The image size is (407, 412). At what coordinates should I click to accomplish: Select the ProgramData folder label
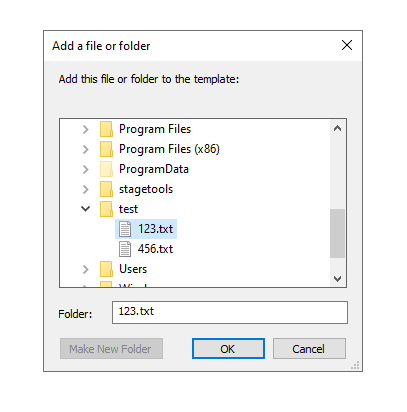154,169
